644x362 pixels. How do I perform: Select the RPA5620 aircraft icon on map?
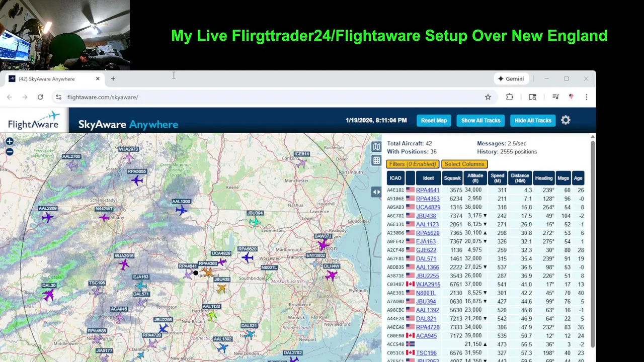[x=247, y=258]
